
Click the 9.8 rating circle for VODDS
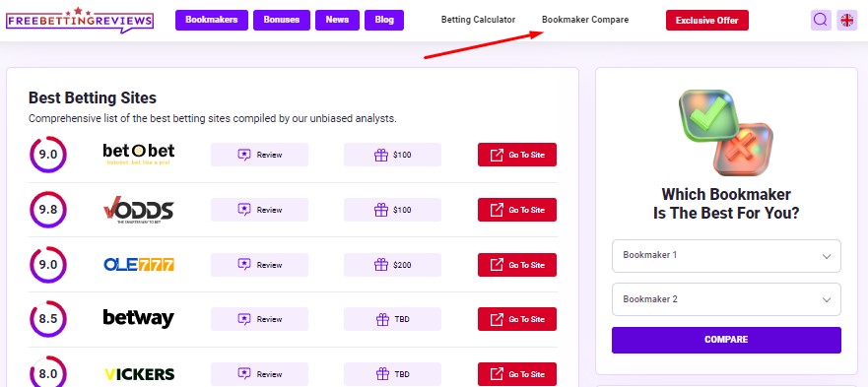click(48, 210)
